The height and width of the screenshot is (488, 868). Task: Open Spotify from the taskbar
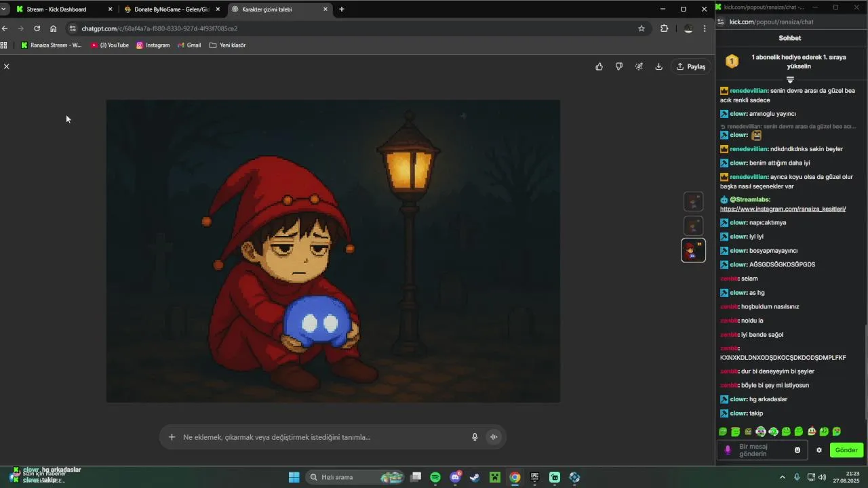tap(435, 477)
